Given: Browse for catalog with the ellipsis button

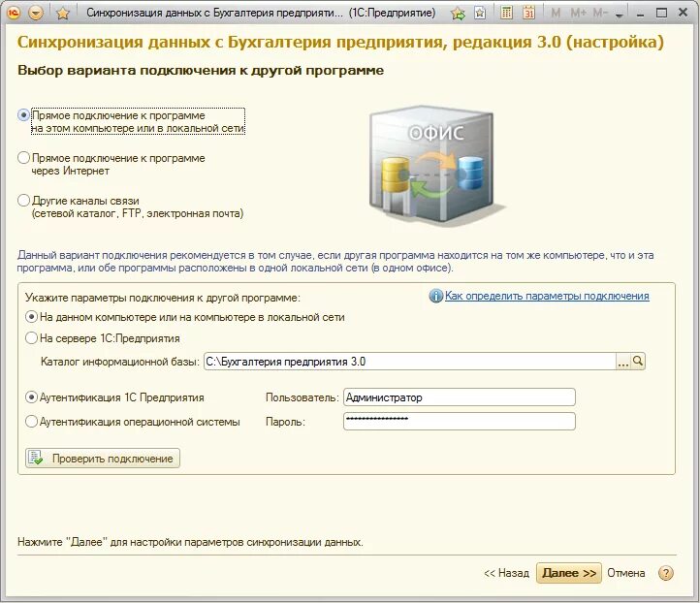Looking at the screenshot, I should coord(622,362).
